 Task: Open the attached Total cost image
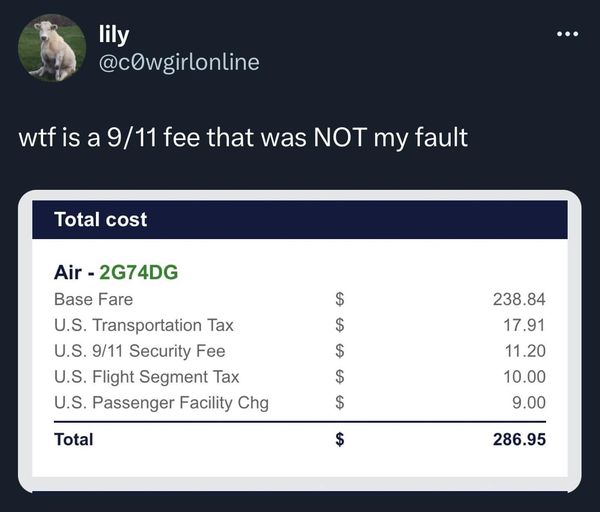(x=300, y=341)
